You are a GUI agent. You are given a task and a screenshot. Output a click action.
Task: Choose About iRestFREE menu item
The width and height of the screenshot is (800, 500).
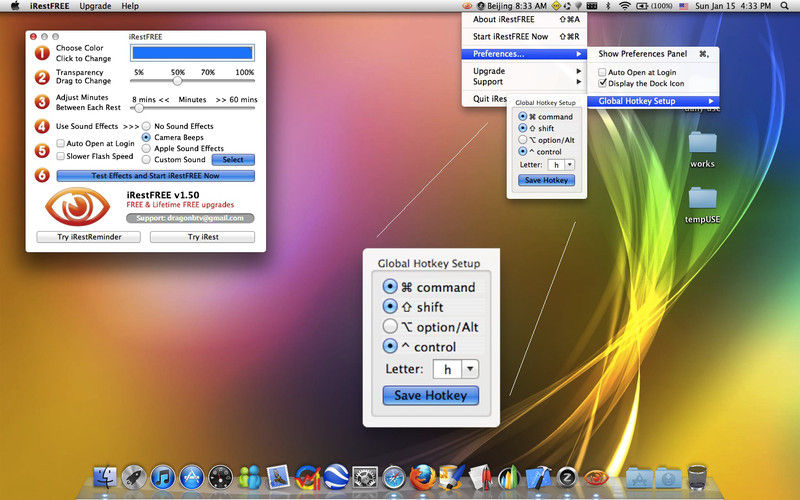point(524,19)
